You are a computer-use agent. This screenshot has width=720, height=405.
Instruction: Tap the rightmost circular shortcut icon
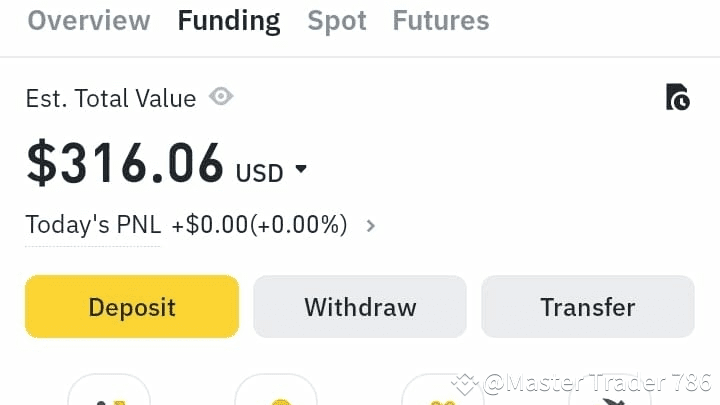pyautogui.click(x=610, y=393)
